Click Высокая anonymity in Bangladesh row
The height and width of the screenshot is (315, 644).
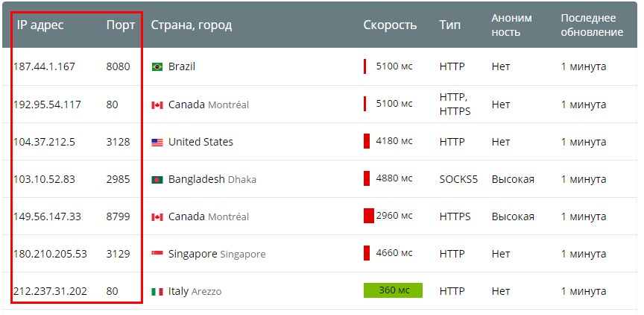[x=513, y=179]
